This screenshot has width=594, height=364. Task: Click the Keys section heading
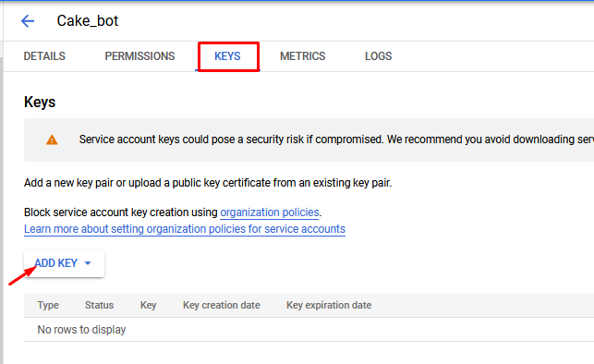click(x=40, y=103)
